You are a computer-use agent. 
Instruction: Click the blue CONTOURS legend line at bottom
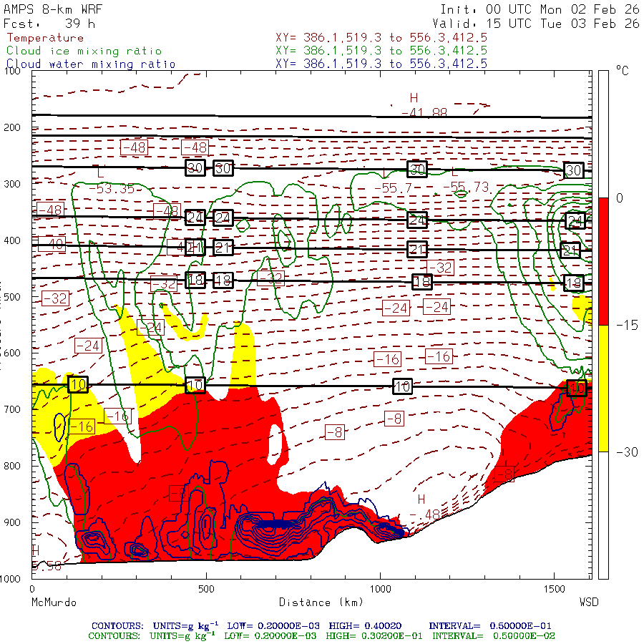point(321,626)
